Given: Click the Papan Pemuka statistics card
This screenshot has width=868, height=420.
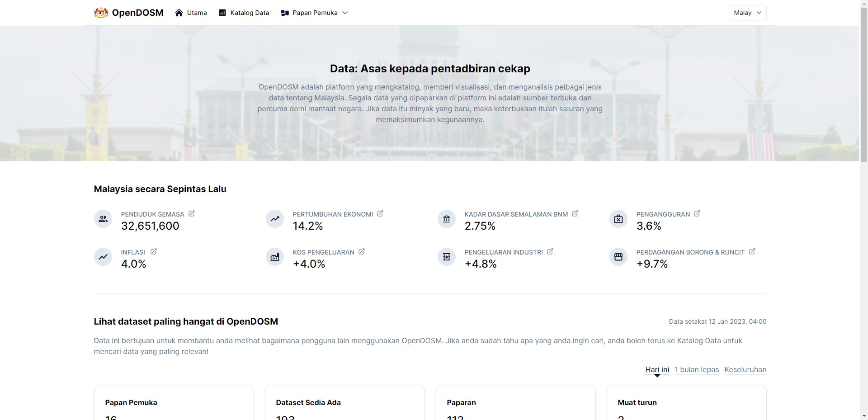Looking at the screenshot, I should 174,403.
